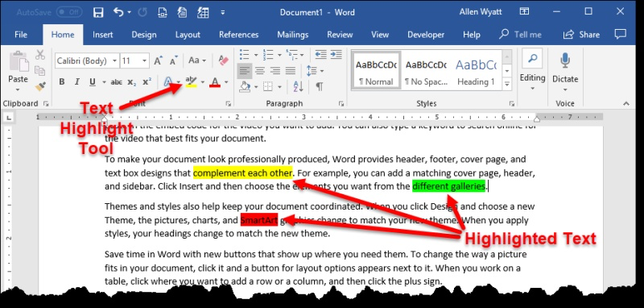Toggle Bold formatting
644x308 pixels.
[x=62, y=81]
